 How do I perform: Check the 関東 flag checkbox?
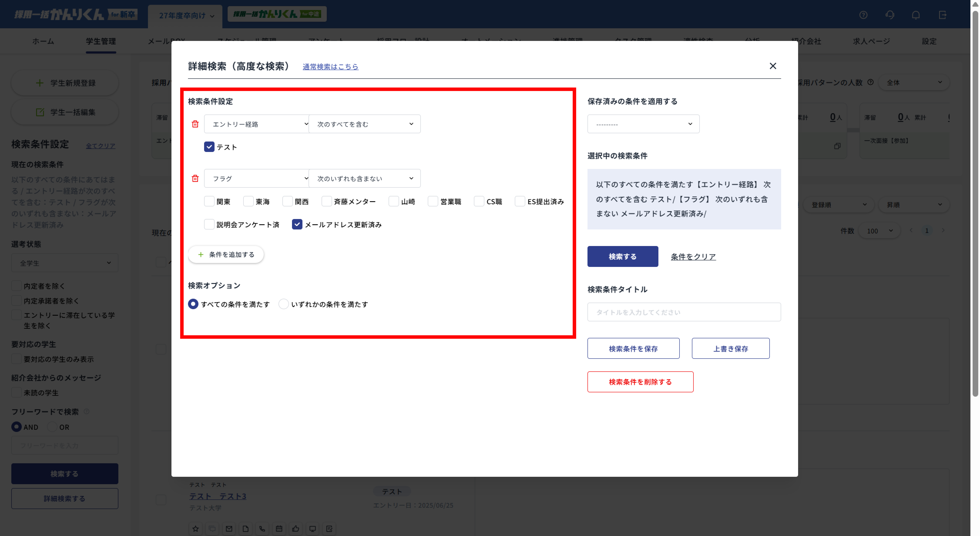pos(209,201)
